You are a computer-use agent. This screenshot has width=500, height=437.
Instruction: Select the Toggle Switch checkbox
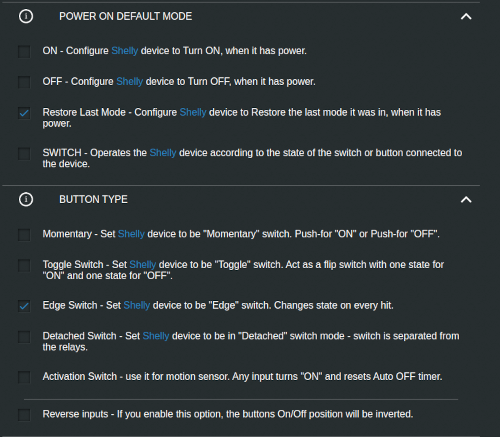coord(24,266)
